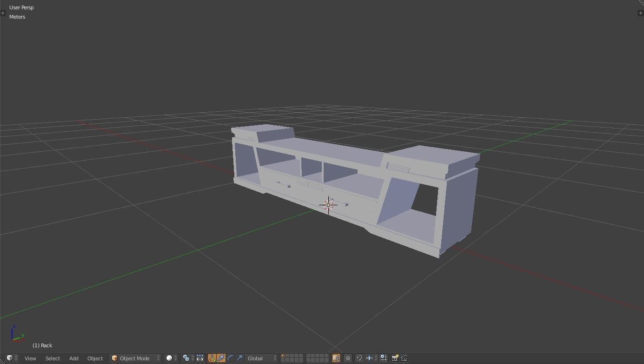
Task: Select the translate manipulator arrow
Action: (x=221, y=358)
